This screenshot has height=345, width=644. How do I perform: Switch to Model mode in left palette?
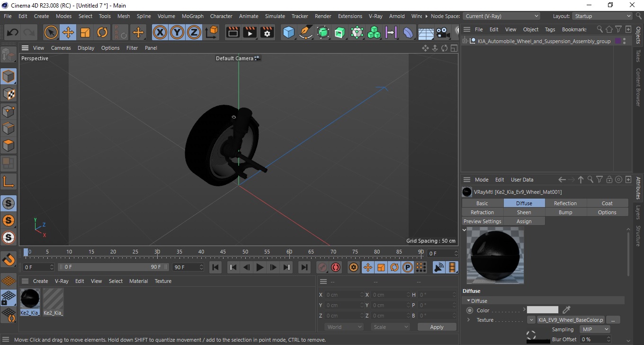tap(9, 76)
